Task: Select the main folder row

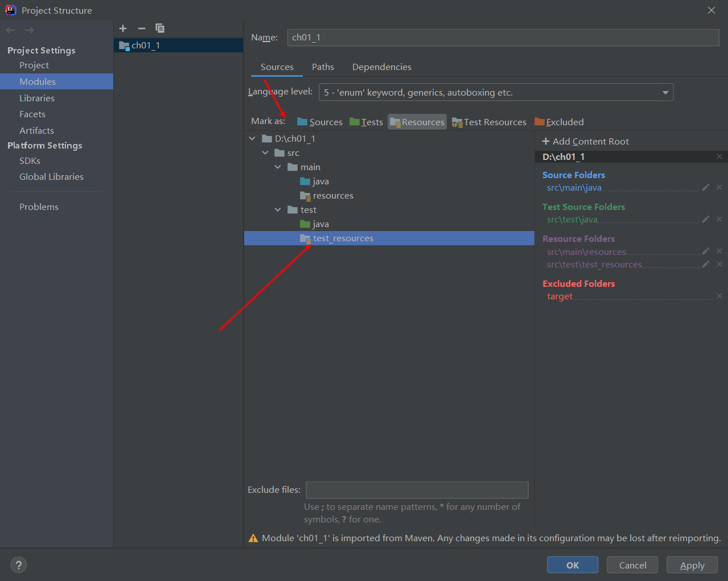Action: click(x=389, y=167)
